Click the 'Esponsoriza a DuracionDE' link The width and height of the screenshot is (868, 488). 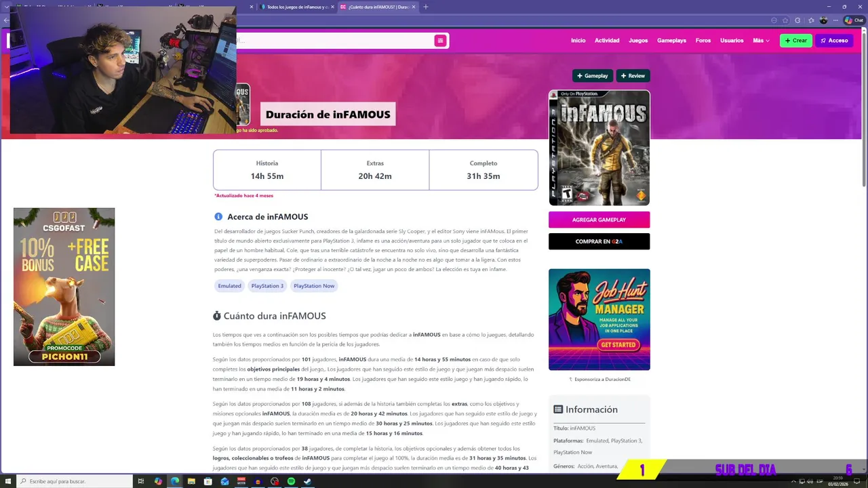tap(599, 380)
